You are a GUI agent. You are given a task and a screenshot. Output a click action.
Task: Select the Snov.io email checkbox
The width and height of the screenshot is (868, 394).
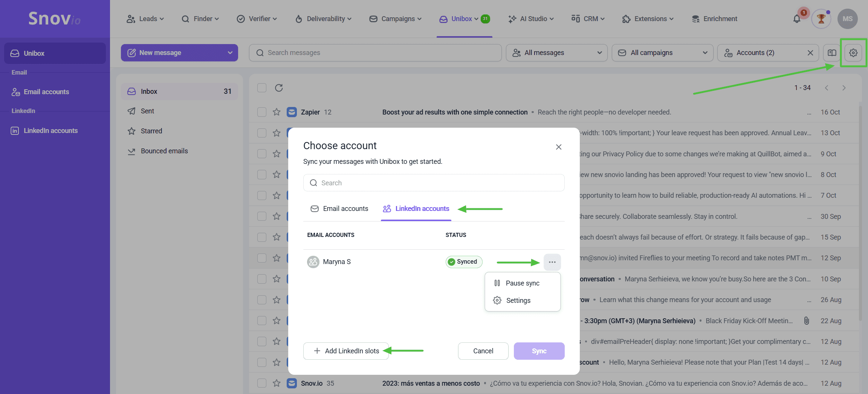click(262, 383)
